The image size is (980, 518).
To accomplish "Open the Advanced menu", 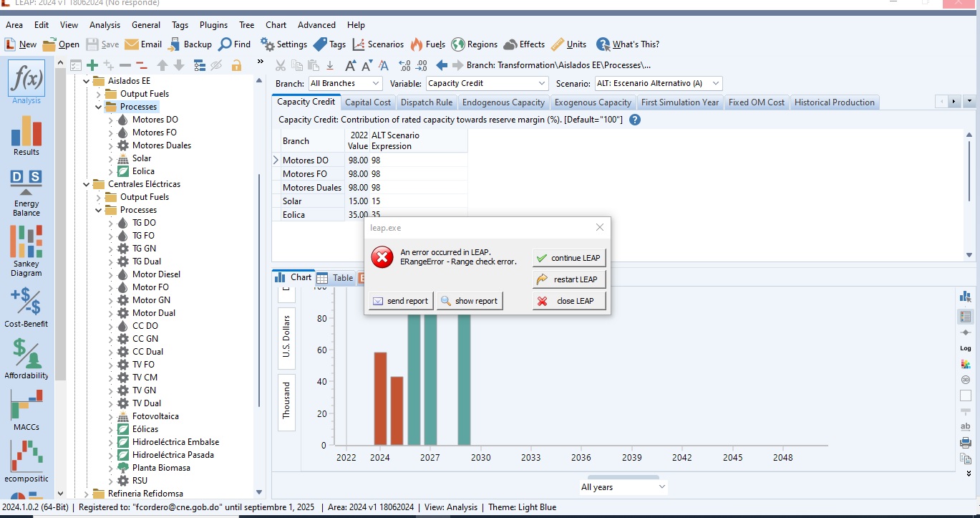I will (316, 25).
